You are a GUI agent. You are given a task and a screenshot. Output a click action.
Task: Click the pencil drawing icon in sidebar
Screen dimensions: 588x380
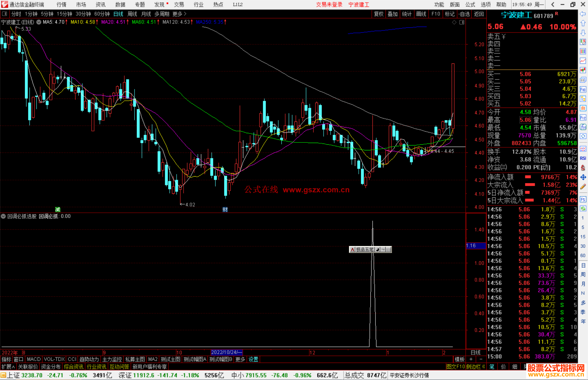click(x=583, y=187)
